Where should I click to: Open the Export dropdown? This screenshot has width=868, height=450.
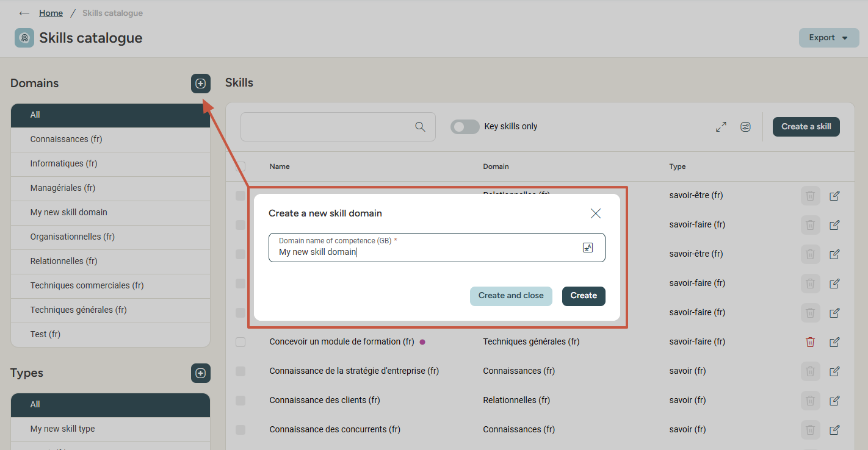(x=828, y=38)
